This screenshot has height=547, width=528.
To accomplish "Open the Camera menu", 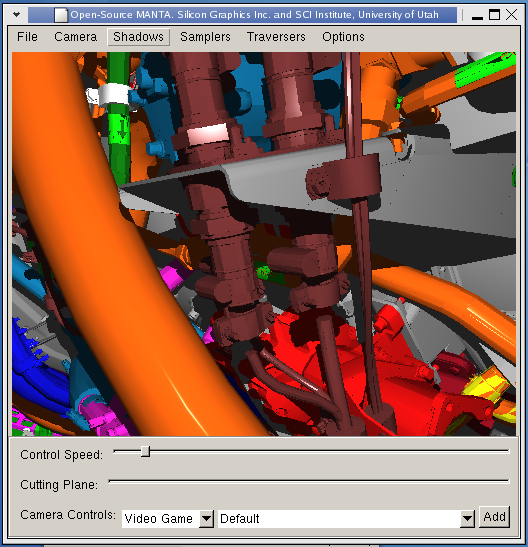I will pos(76,37).
